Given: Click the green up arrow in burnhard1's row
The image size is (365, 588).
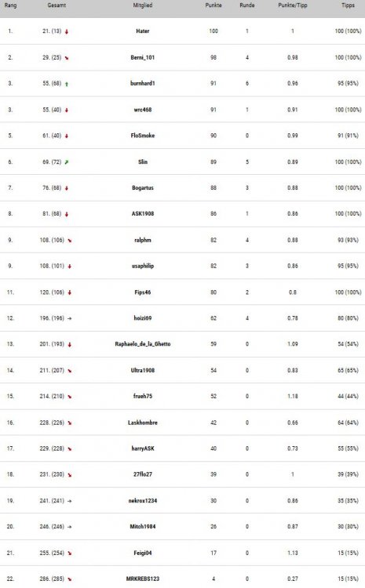Looking at the screenshot, I should (x=67, y=84).
